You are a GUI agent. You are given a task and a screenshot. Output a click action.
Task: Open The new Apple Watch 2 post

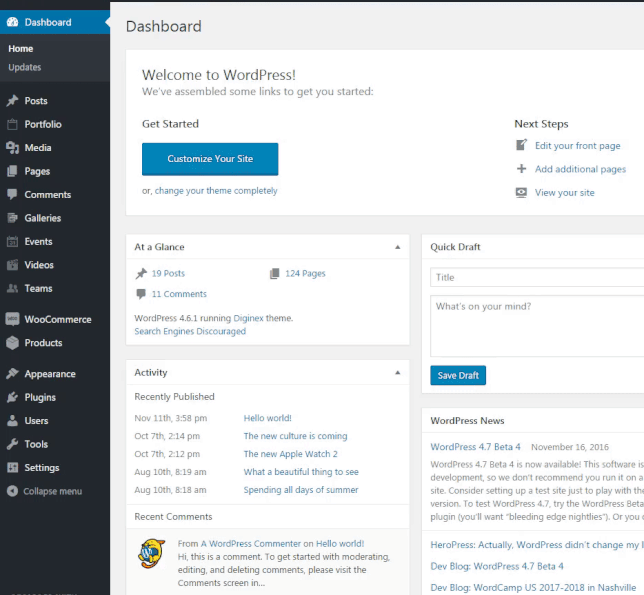coord(290,454)
